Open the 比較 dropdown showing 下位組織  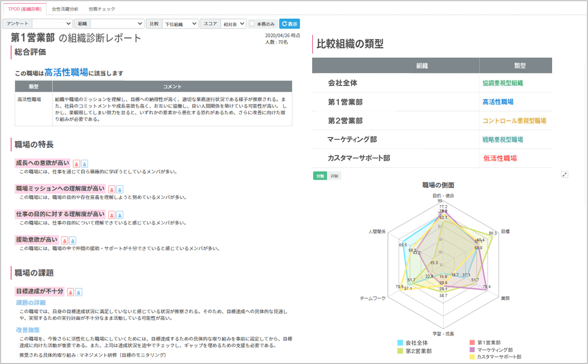pyautogui.click(x=181, y=24)
